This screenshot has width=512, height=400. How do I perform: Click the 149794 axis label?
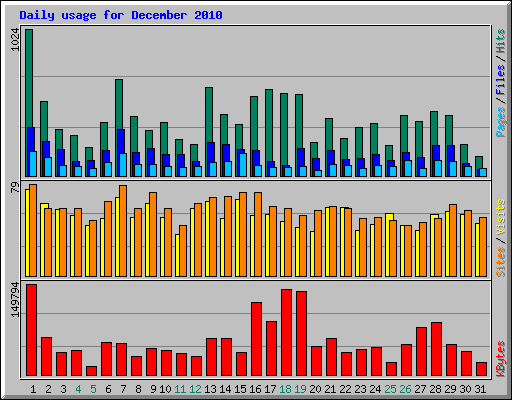(x=15, y=300)
